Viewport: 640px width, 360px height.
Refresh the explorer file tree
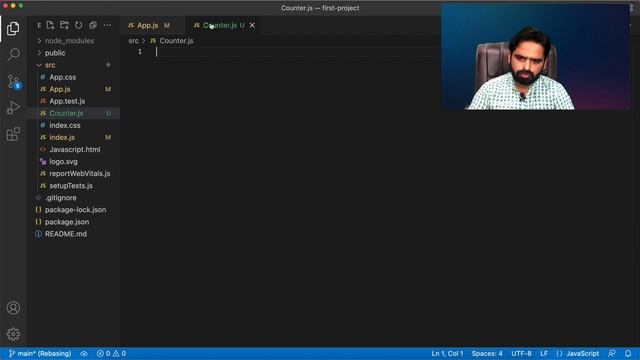(x=79, y=25)
